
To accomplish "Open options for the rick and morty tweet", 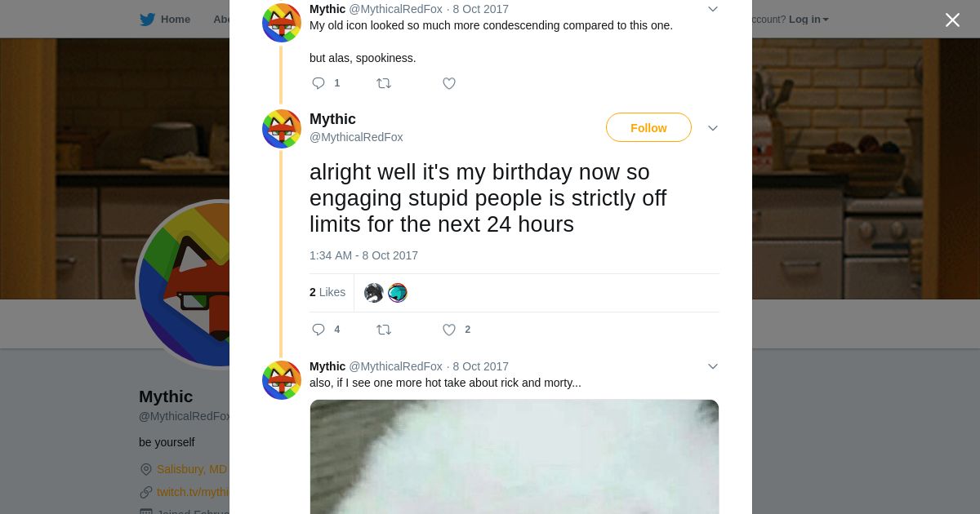I will coord(712,366).
